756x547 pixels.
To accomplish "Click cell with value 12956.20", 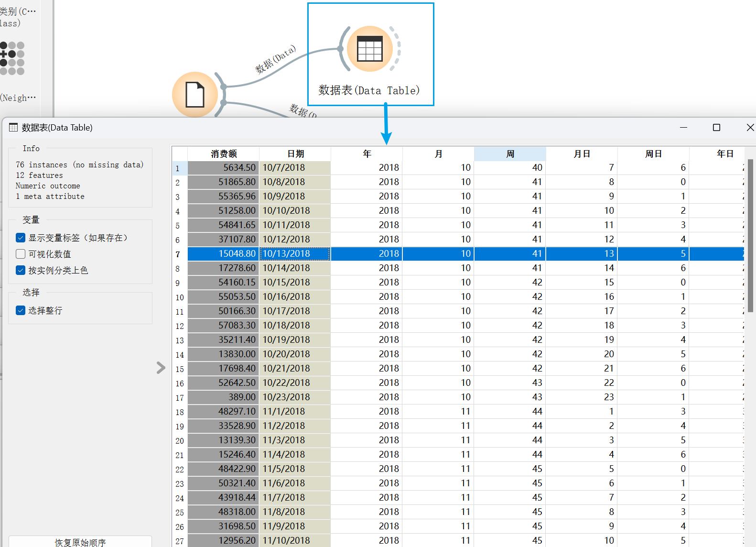I will tap(224, 541).
